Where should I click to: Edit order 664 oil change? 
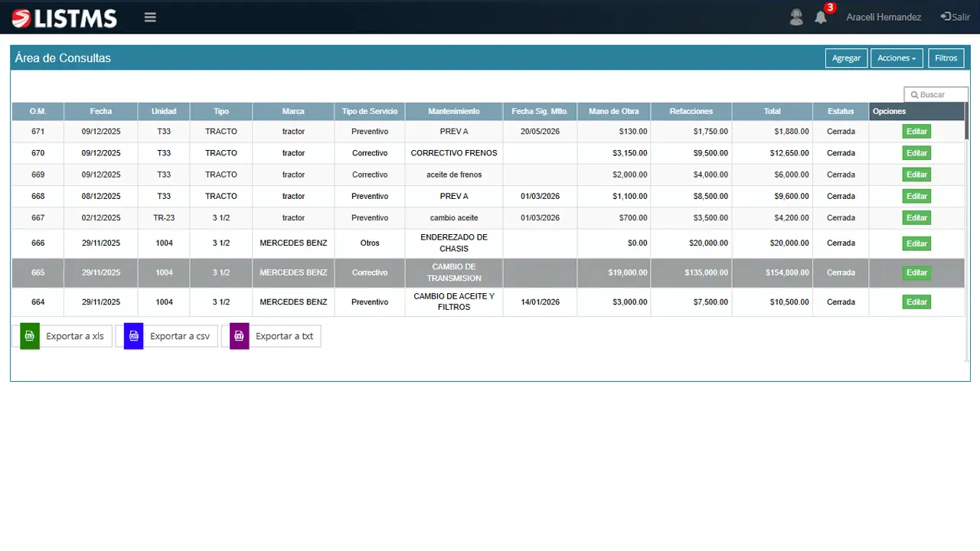coord(916,302)
